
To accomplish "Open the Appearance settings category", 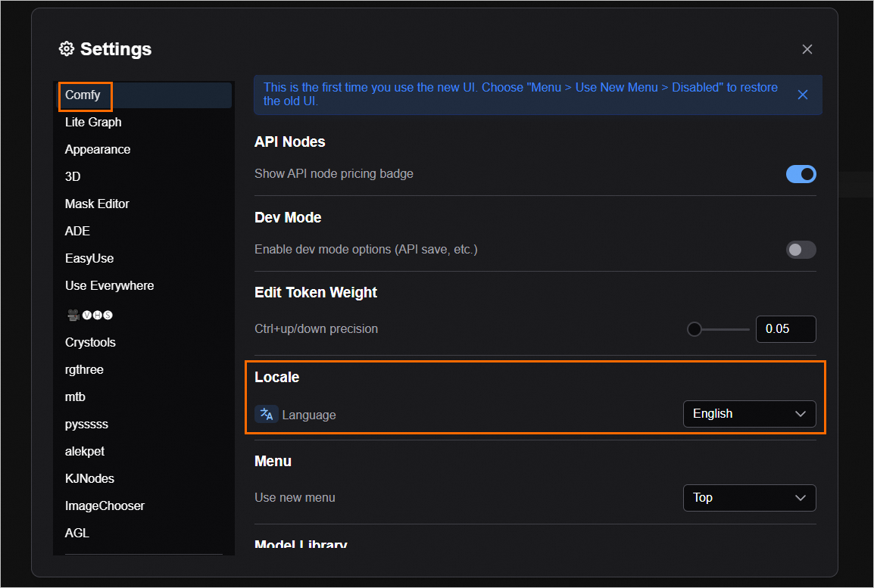I will (145, 149).
